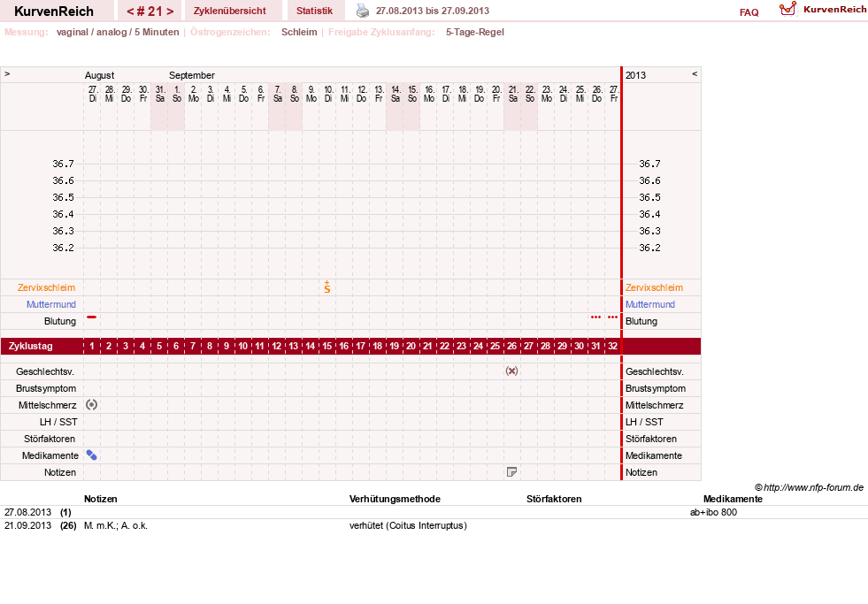Click the left 'LH / SST' row label

tap(58, 422)
